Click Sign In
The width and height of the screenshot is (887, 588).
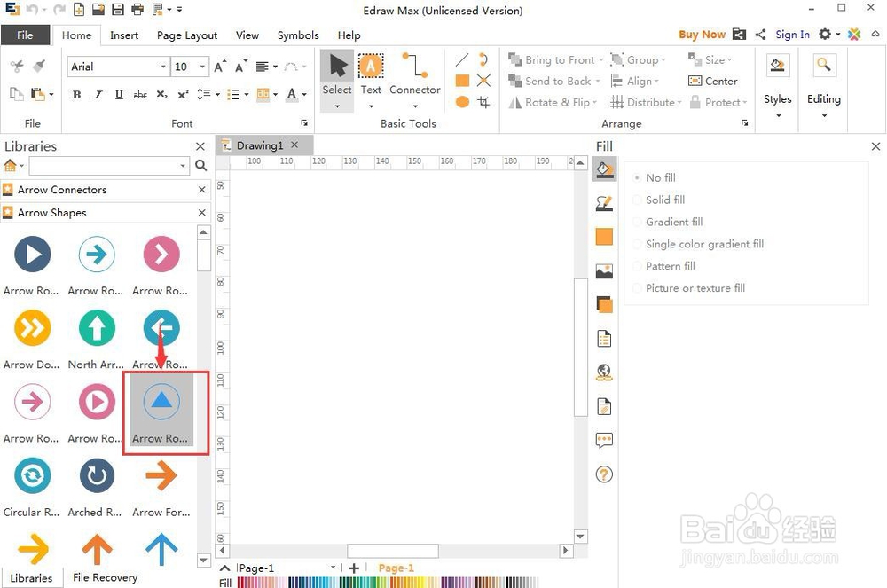pos(792,35)
